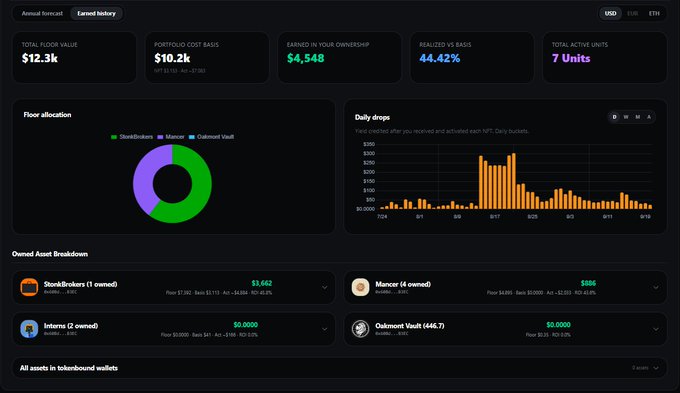680x393 pixels.
Task: Click the Floor allocation heading
Action: [47, 115]
